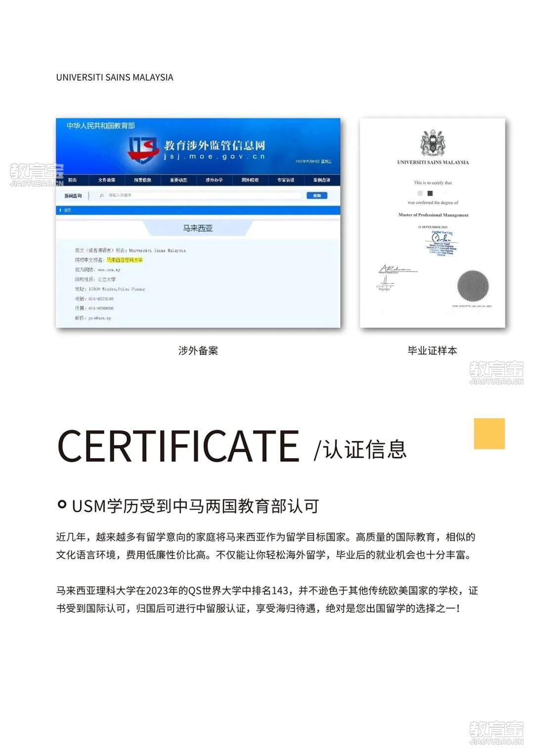Click the 马来西亚 country heading
Viewport: 534px width, 756px height.
coord(198,228)
